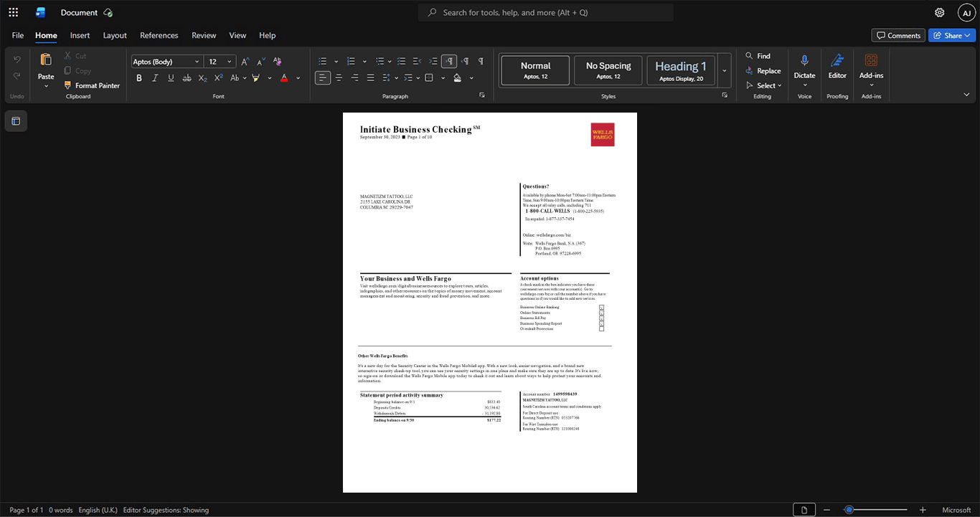980x517 pixels.
Task: Toggle Align Left paragraph
Action: coord(323,77)
